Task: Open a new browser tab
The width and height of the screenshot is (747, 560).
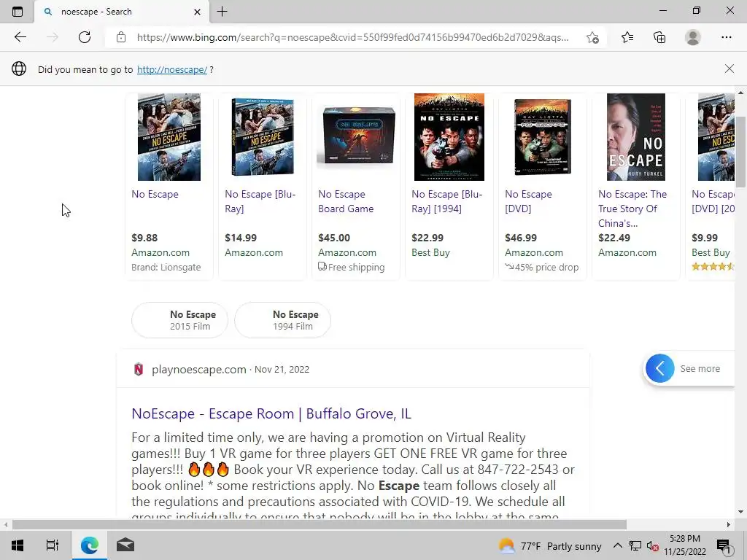Action: coord(222,12)
